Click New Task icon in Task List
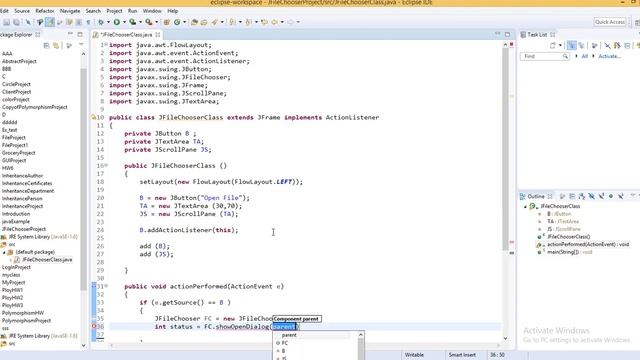The image size is (640, 360). click(x=553, y=45)
